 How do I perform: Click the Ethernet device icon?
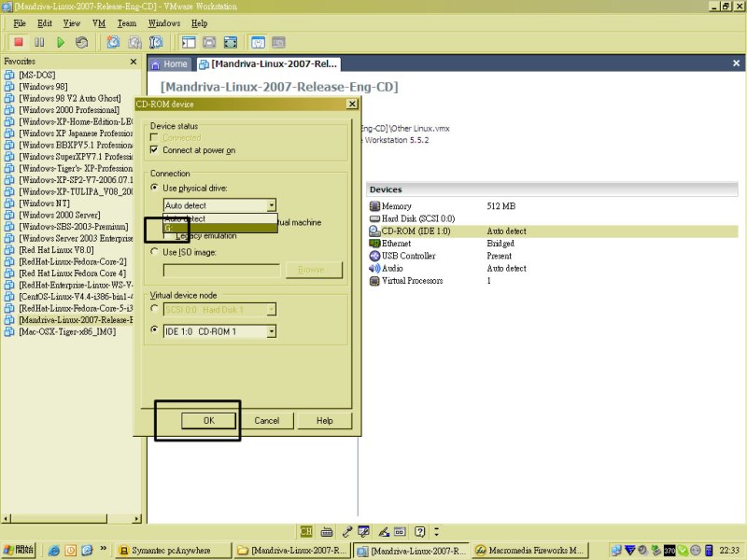pyautogui.click(x=374, y=244)
